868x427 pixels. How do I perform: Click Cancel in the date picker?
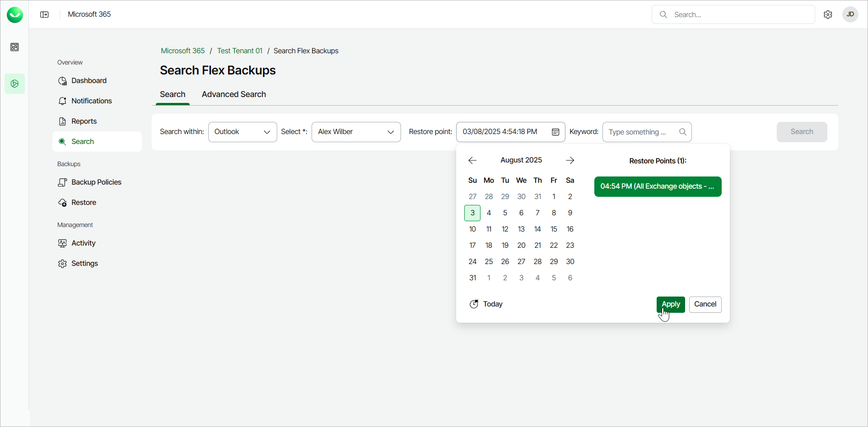point(705,304)
